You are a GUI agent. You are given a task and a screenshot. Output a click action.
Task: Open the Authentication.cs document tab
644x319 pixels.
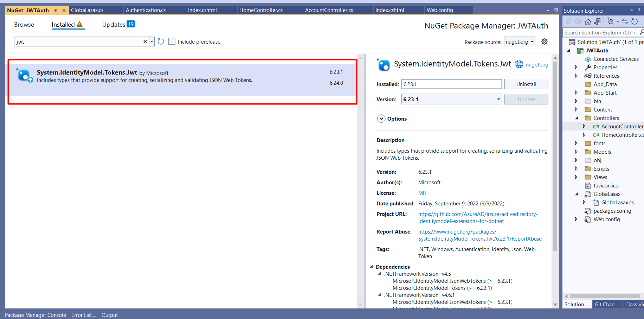point(146,10)
